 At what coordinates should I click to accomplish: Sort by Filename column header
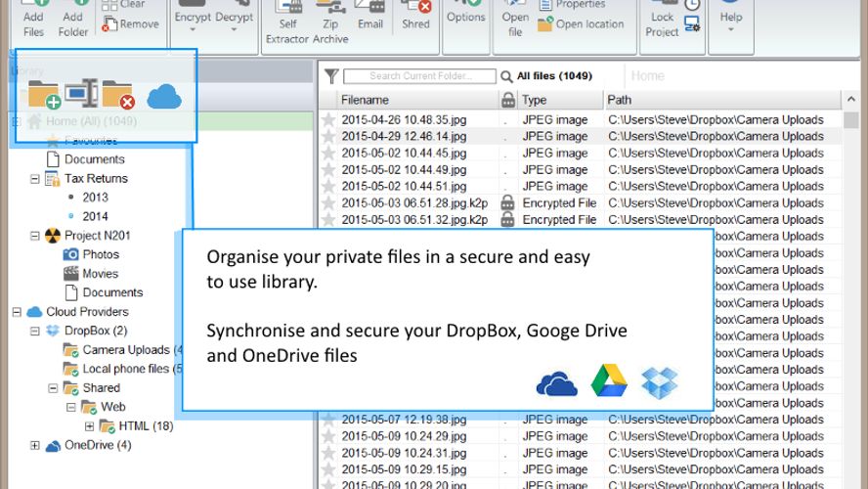(x=417, y=100)
